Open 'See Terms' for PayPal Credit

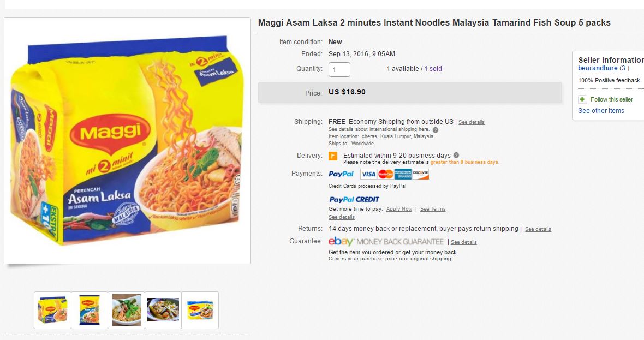tap(433, 209)
